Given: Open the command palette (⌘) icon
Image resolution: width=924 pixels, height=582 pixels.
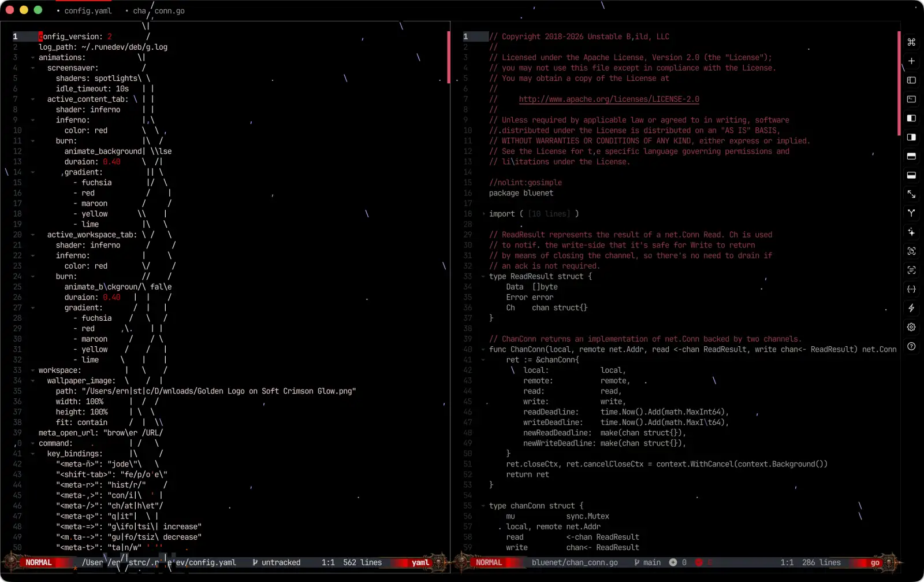Looking at the screenshot, I should tap(911, 42).
